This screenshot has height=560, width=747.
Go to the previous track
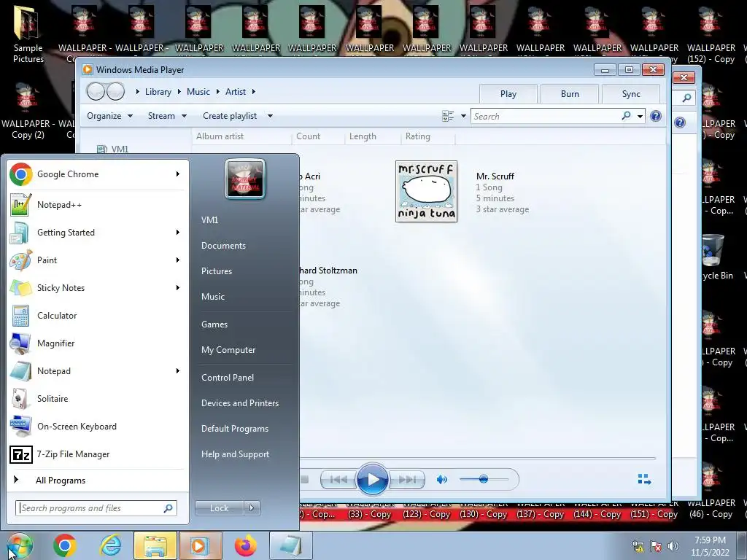(x=338, y=480)
